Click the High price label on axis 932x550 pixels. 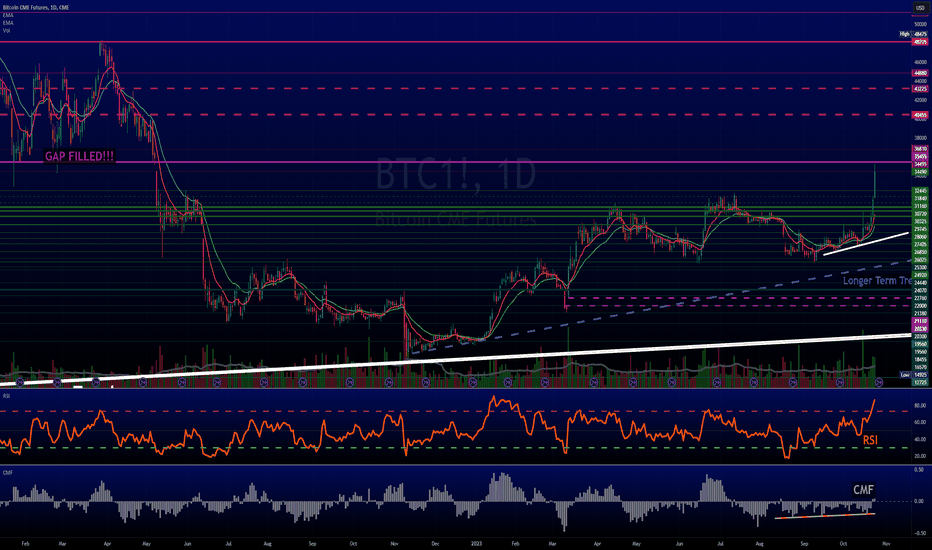pos(914,34)
